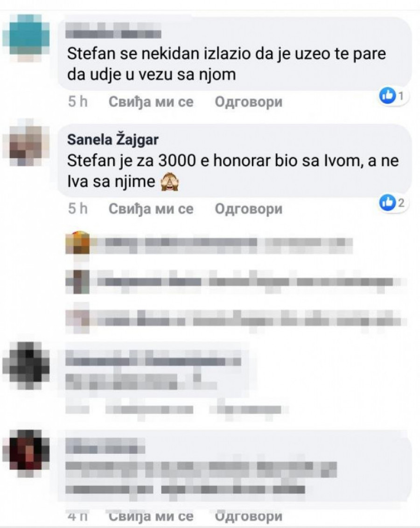Click Свиђа ми се under the last comment
Screen dimensions: 420x528
click(x=151, y=516)
